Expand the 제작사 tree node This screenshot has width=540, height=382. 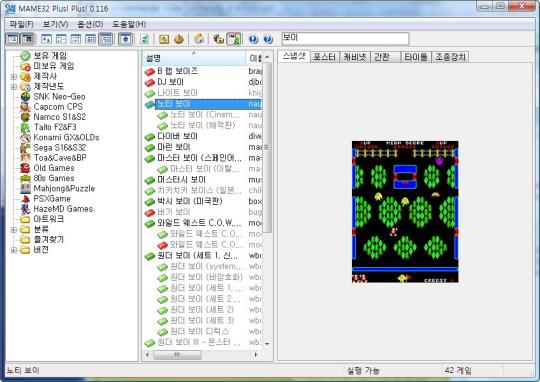point(14,76)
